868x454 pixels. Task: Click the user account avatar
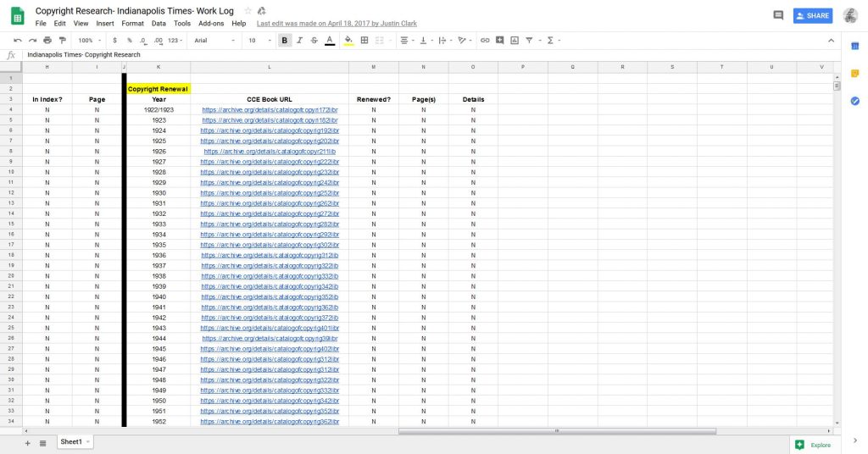[x=850, y=15]
